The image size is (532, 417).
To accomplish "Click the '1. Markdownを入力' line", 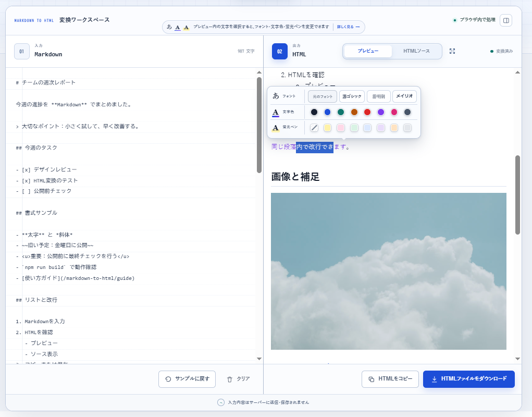I will coord(40,321).
